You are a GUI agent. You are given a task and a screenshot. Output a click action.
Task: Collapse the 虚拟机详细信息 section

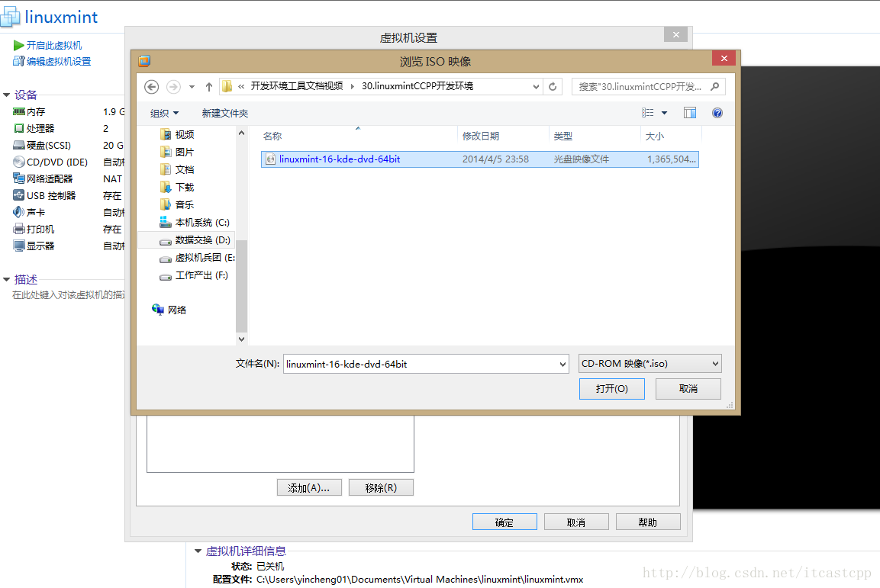pyautogui.click(x=198, y=551)
